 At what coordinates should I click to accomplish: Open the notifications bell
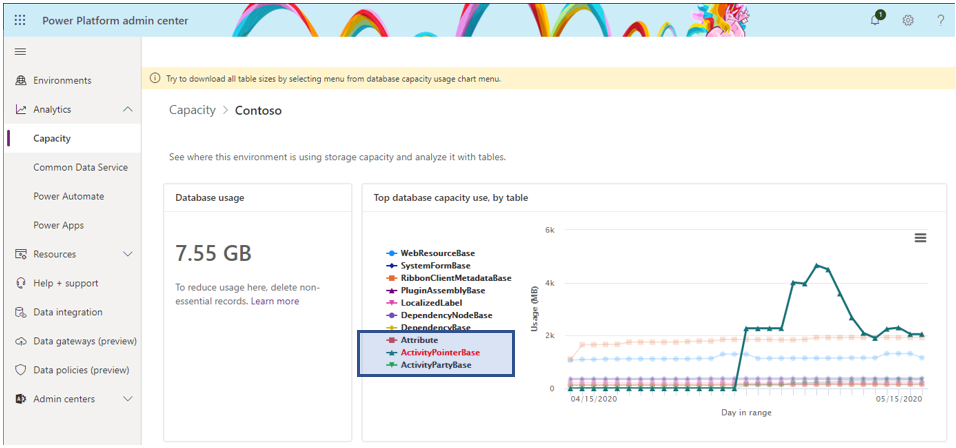click(x=876, y=20)
